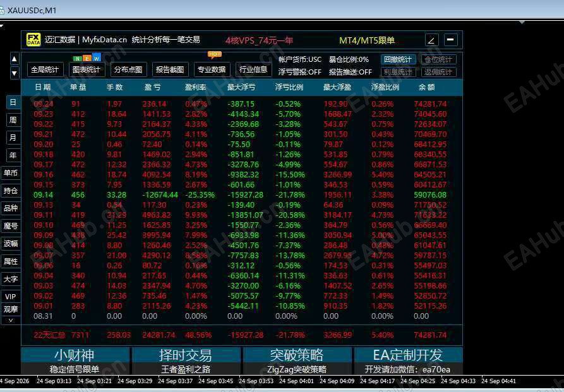Toggle the 返佣统计 button
The height and width of the screenshot is (392, 564).
click(x=438, y=72)
